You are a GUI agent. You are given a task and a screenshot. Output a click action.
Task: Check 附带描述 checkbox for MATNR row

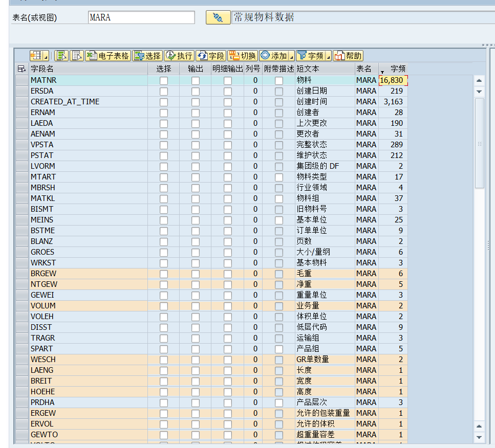click(279, 80)
